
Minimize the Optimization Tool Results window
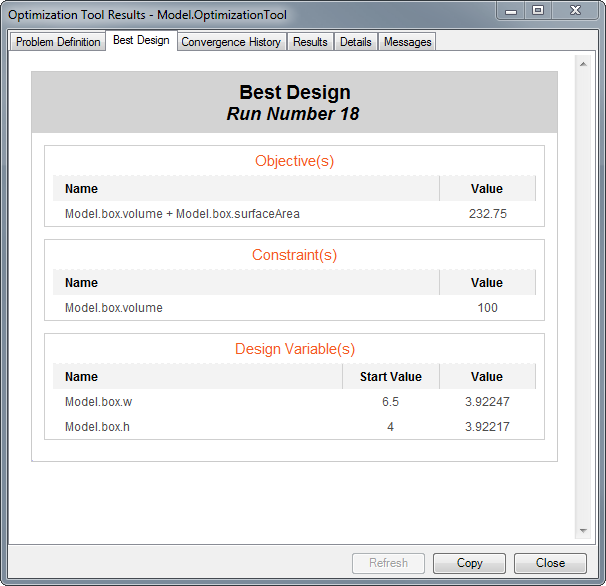[513, 10]
